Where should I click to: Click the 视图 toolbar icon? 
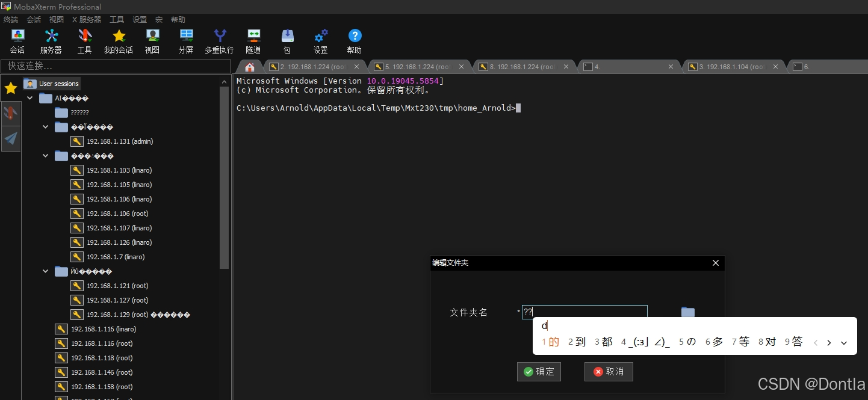click(152, 42)
